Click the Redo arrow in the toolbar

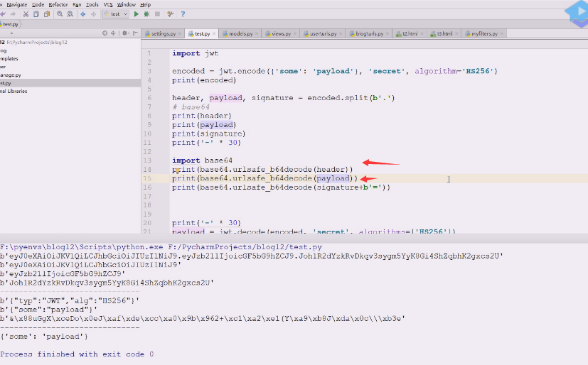point(13,14)
